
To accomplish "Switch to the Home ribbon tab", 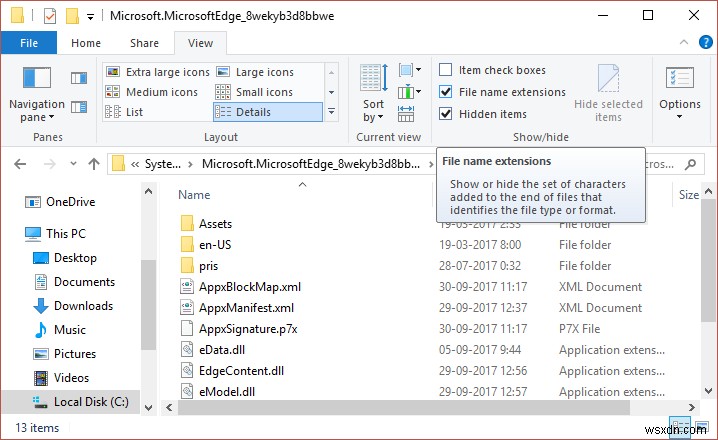I will (86, 43).
